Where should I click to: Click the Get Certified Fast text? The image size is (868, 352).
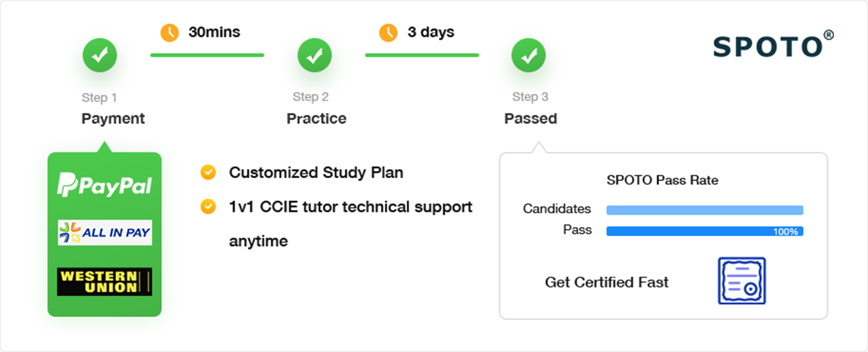click(607, 282)
